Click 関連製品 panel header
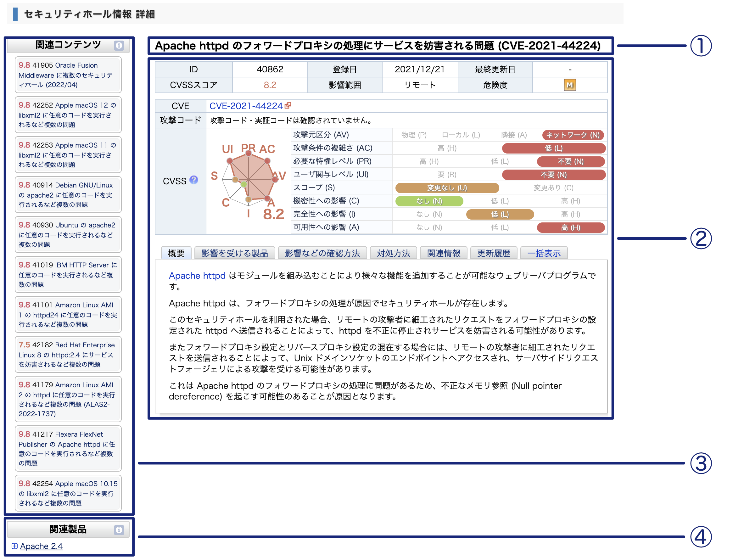 point(68,529)
